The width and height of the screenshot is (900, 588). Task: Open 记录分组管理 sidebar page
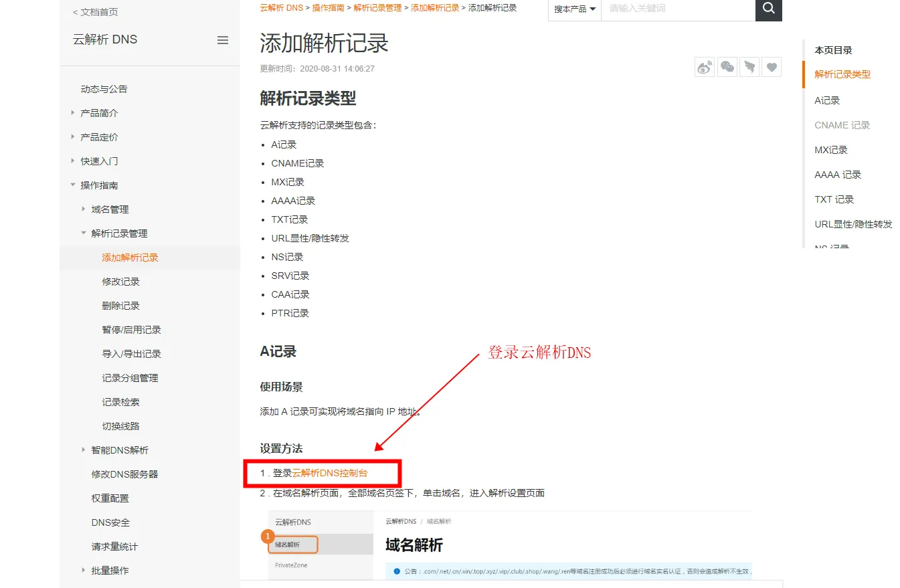130,378
